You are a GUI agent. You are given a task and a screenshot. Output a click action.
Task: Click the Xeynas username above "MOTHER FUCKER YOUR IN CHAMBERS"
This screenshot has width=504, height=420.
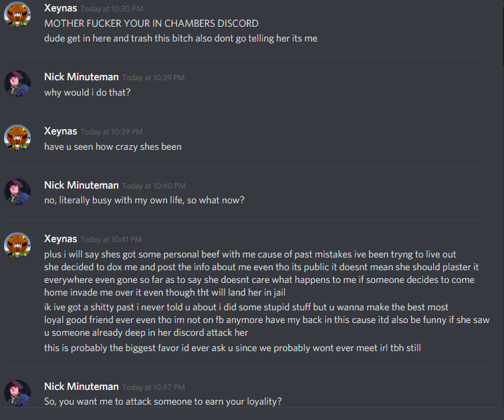[x=60, y=9]
